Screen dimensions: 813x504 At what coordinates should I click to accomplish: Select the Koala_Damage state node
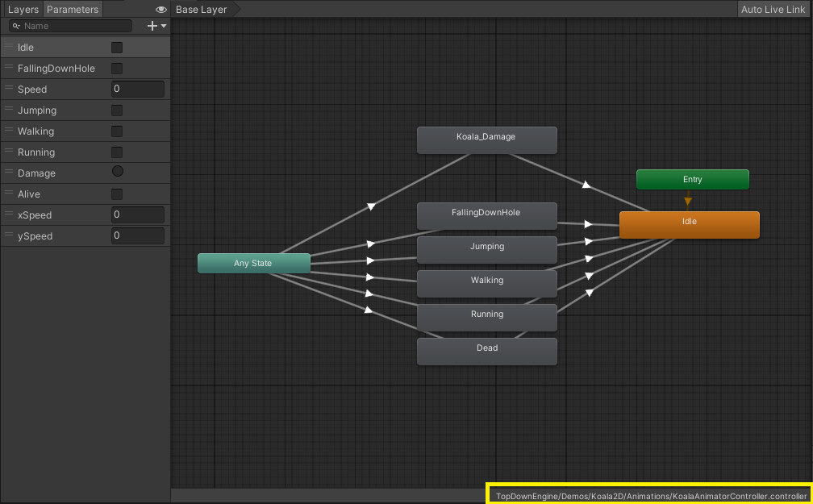[x=486, y=140]
